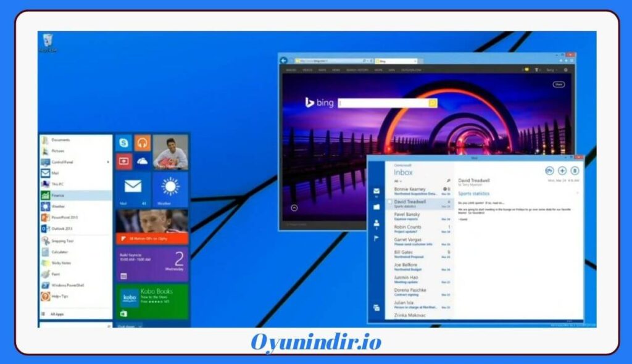Click the Reply button in Mail

point(549,171)
